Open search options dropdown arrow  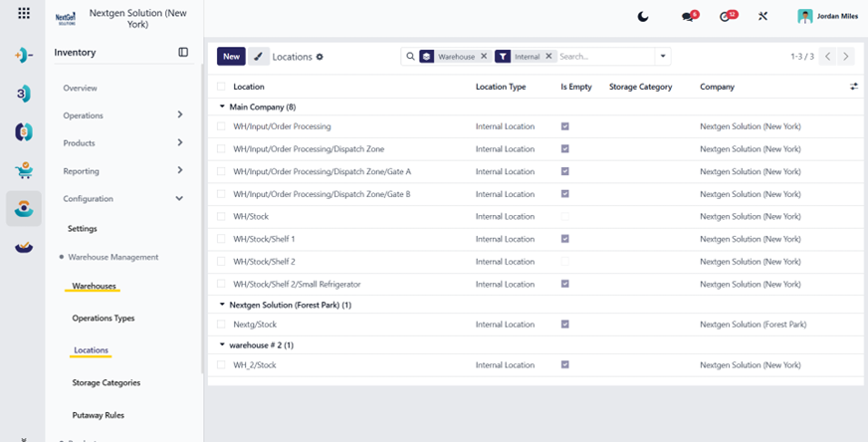pos(663,57)
